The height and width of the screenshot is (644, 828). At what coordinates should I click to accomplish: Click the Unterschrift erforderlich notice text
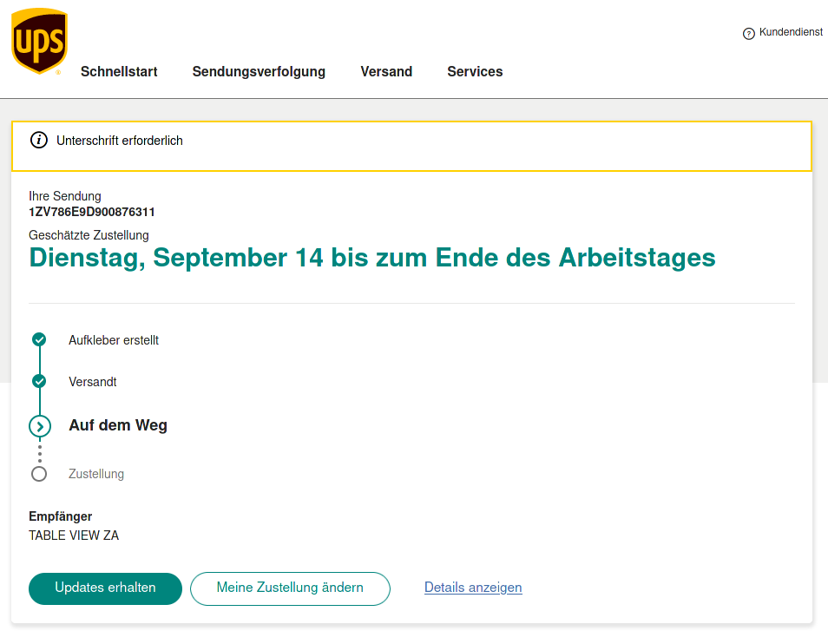[120, 141]
